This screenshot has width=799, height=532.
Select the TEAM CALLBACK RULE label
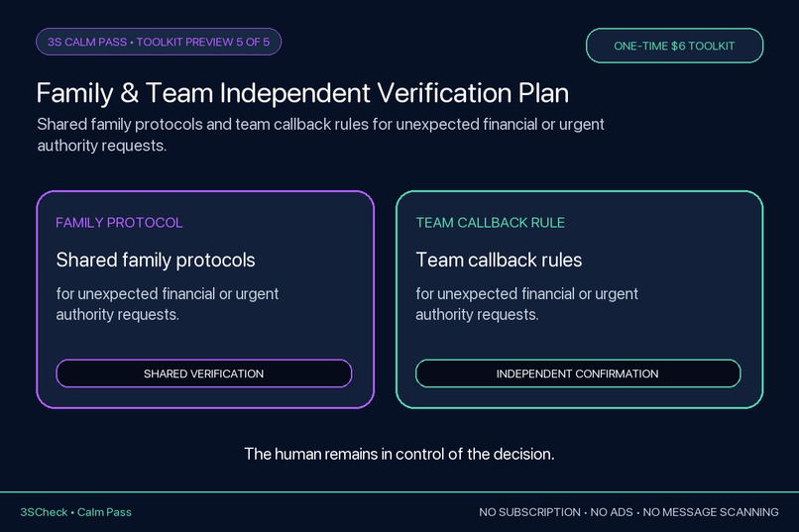click(490, 223)
